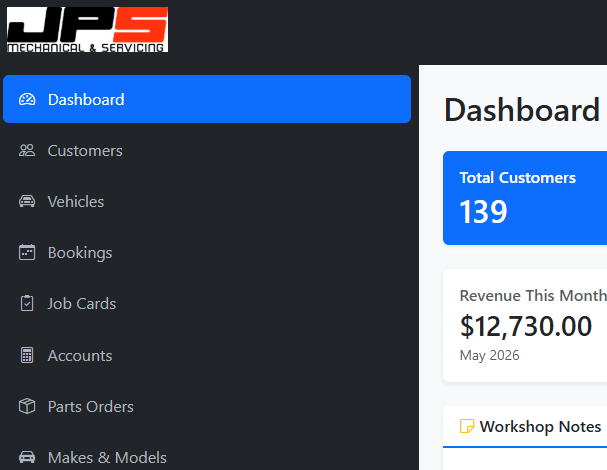Image resolution: width=607 pixels, height=470 pixels.
Task: Go to the Vehicles page
Action: [207, 201]
